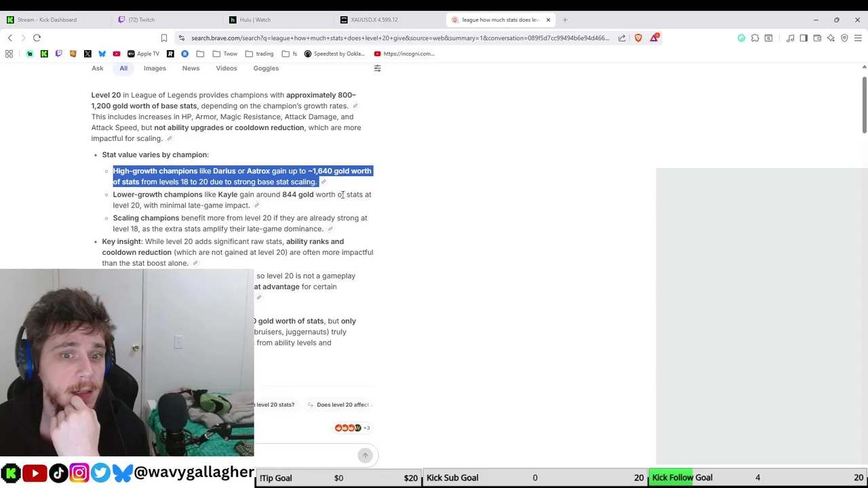Open search filter settings sliders icon

pos(378,68)
